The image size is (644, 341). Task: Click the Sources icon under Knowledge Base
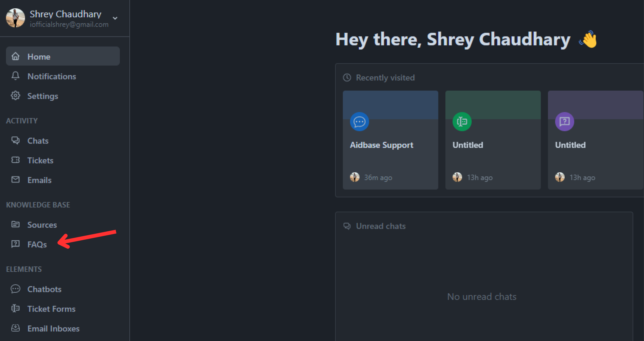(x=15, y=224)
